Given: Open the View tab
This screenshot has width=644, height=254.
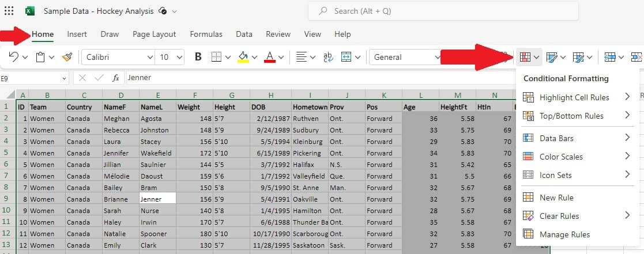Looking at the screenshot, I should tap(312, 35).
